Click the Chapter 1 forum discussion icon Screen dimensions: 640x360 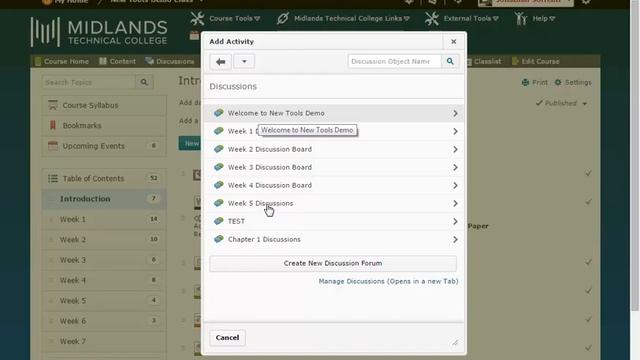(x=219, y=239)
